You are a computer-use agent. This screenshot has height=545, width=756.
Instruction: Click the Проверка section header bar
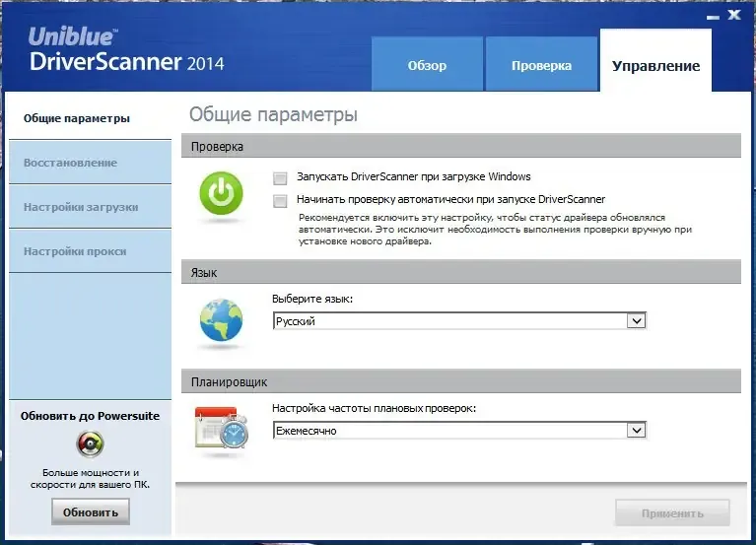click(x=461, y=146)
